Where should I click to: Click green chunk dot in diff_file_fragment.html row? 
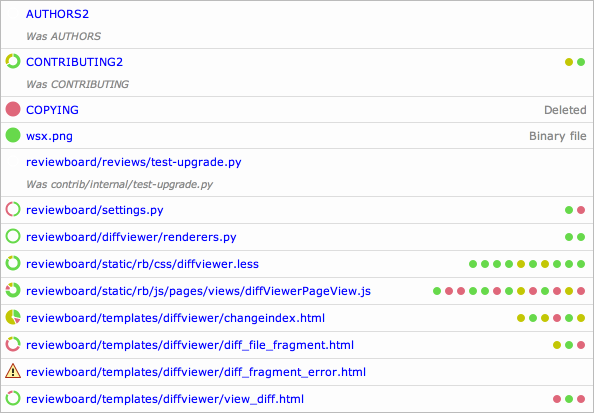(569, 345)
